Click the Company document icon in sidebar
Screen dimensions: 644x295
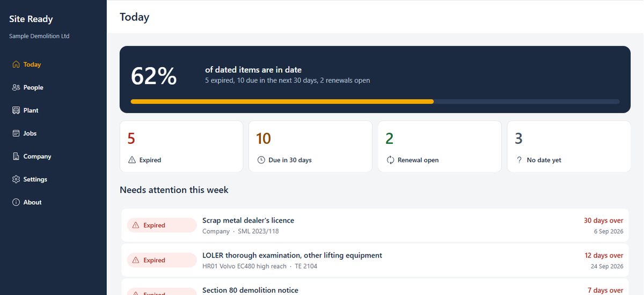tap(16, 157)
